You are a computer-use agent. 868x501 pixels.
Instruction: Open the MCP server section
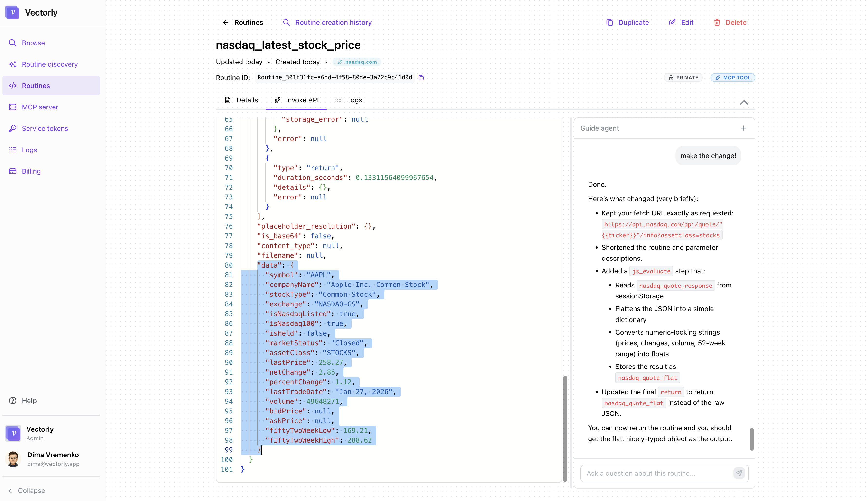tap(40, 107)
